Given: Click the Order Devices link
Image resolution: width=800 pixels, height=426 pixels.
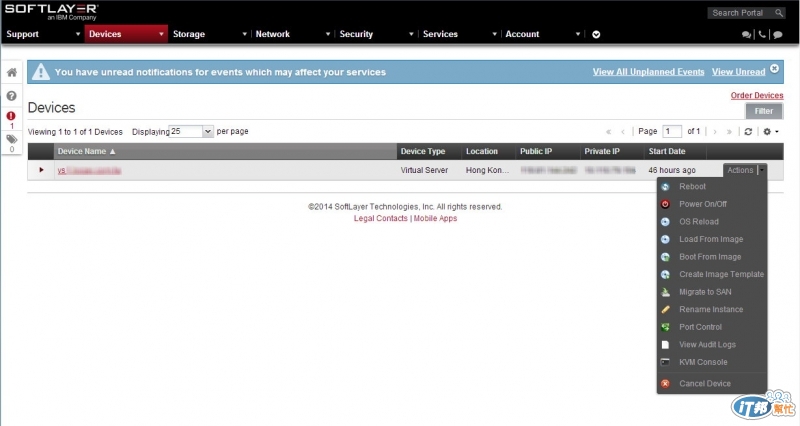Looking at the screenshot, I should point(757,95).
